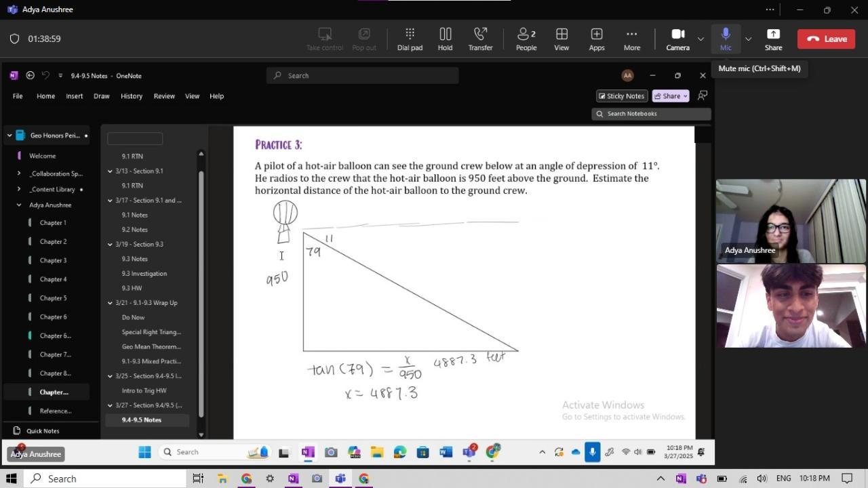Switch to the Draw tab
This screenshot has width=868, height=488.
[102, 96]
